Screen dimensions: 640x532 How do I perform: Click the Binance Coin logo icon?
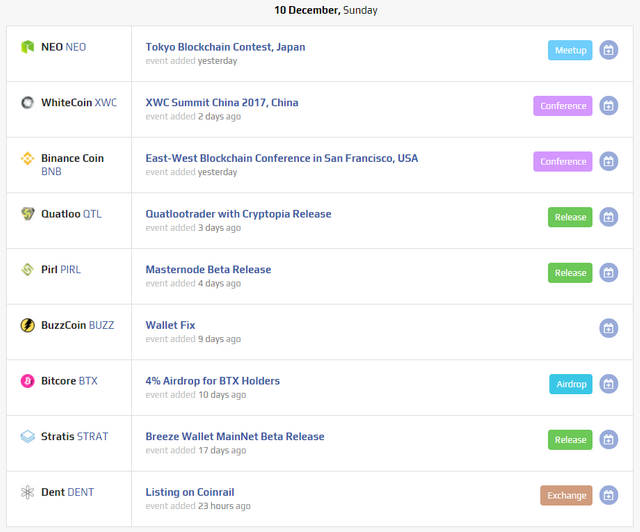(x=27, y=158)
